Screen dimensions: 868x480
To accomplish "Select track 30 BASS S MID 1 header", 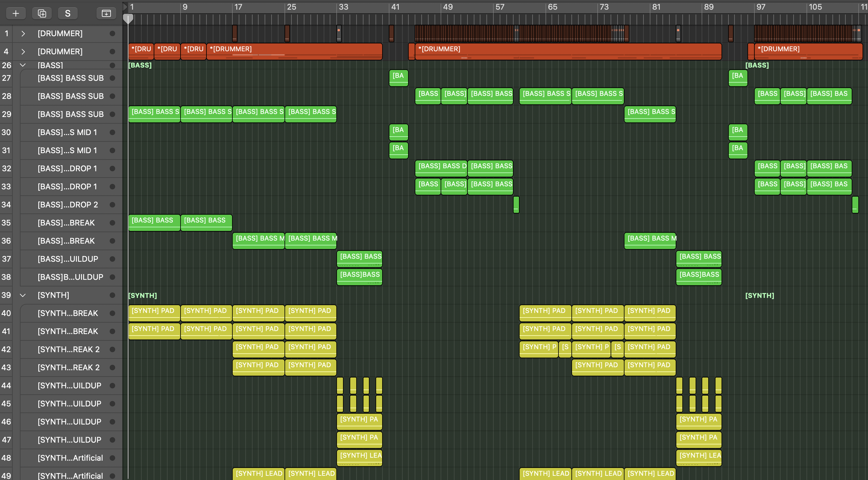I will [x=71, y=132].
